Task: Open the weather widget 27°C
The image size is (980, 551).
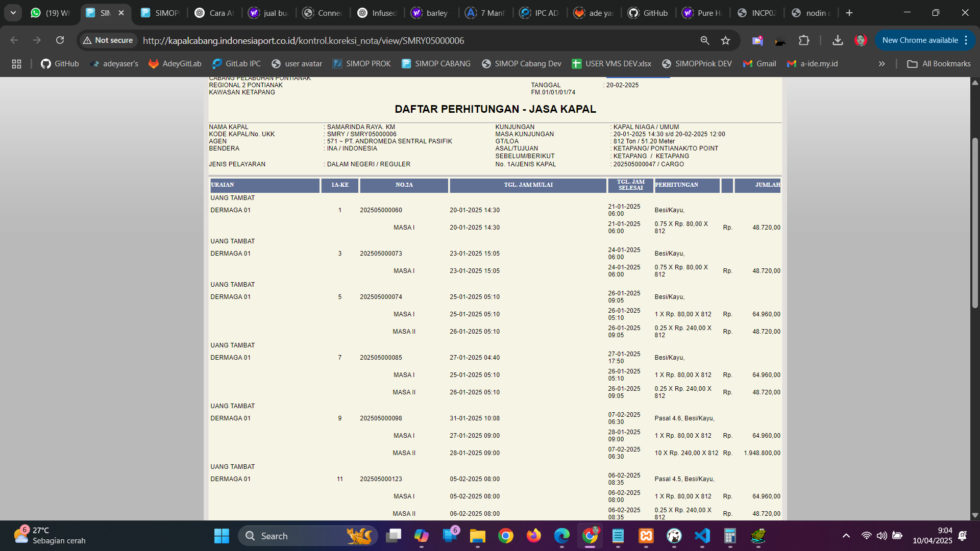Action: click(x=50, y=536)
